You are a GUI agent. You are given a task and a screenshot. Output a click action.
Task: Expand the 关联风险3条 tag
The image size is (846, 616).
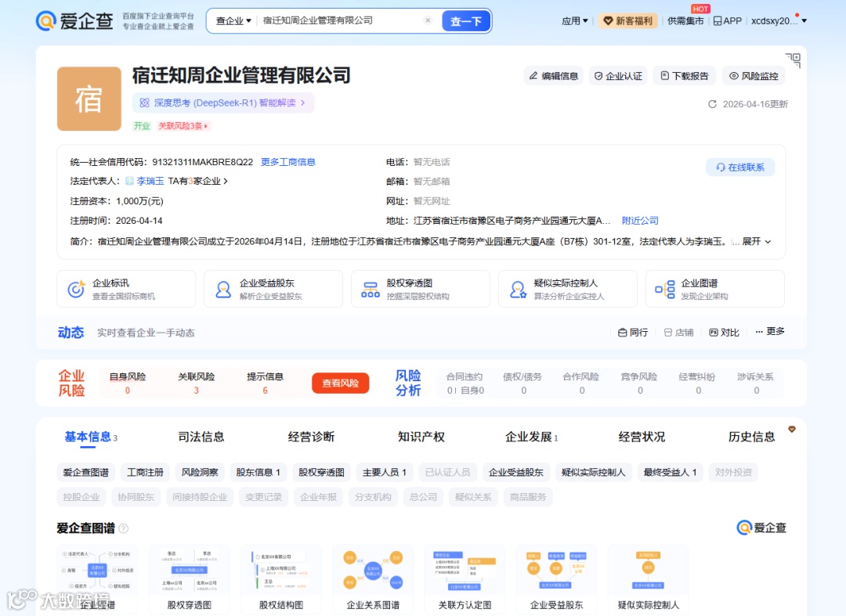click(183, 125)
